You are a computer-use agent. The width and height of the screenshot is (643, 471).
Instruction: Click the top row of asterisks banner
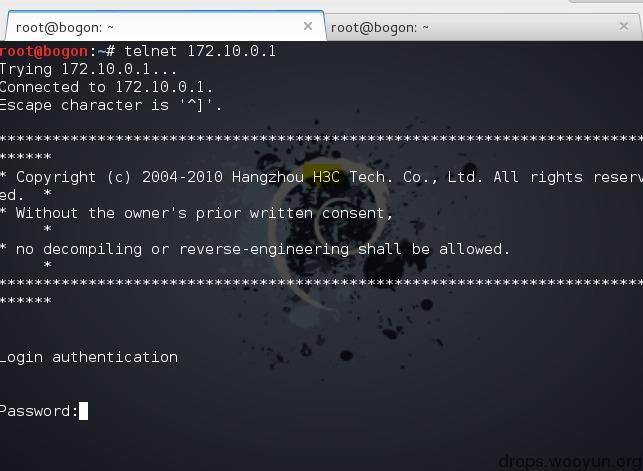click(322, 138)
